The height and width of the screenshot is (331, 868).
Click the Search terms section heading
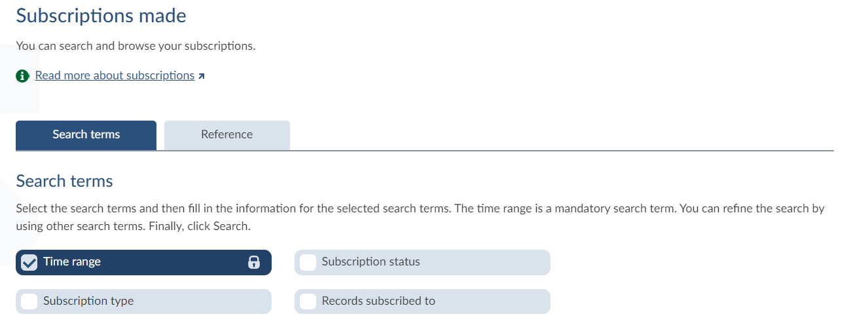click(64, 181)
